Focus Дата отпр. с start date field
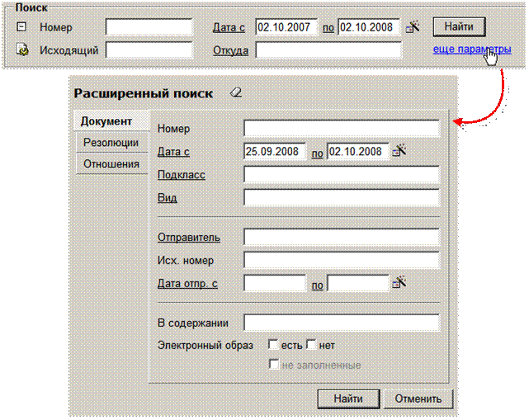The height and width of the screenshot is (420, 529). coord(275,283)
